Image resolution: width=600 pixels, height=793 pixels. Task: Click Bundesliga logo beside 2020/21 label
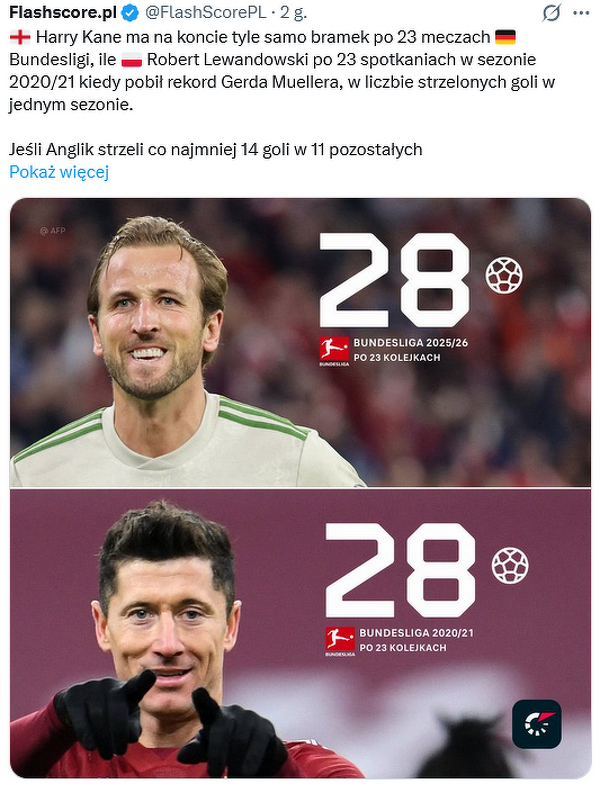340,641
